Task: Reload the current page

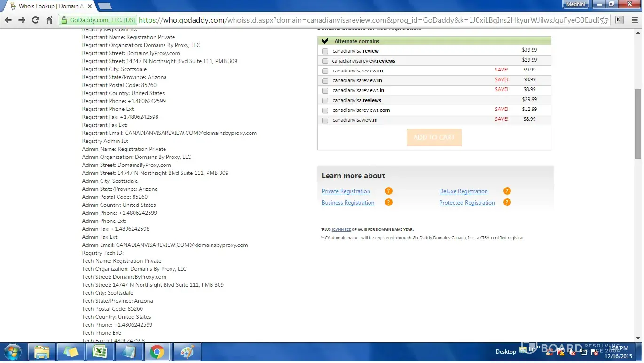Action: pyautogui.click(x=35, y=20)
